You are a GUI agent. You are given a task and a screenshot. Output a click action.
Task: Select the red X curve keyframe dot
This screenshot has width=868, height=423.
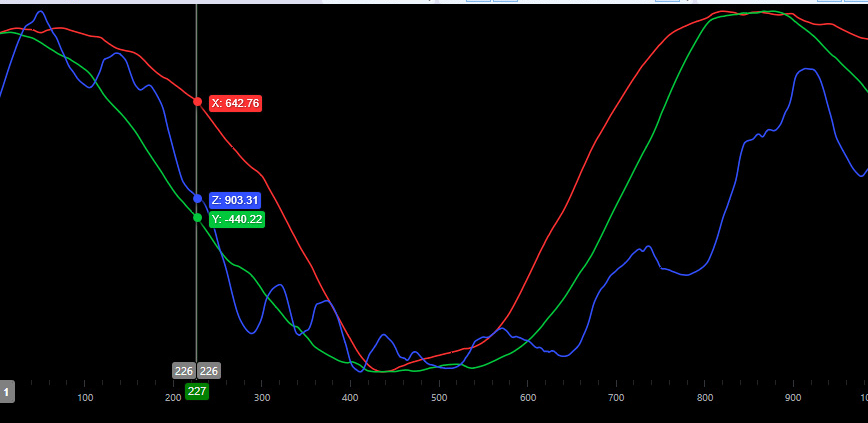pyautogui.click(x=197, y=102)
